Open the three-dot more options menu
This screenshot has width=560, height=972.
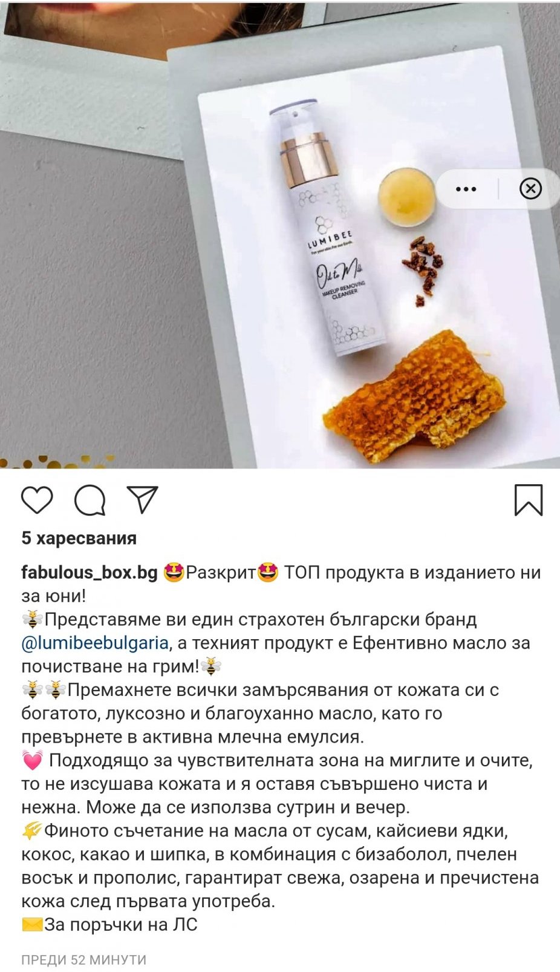pyautogui.click(x=466, y=189)
